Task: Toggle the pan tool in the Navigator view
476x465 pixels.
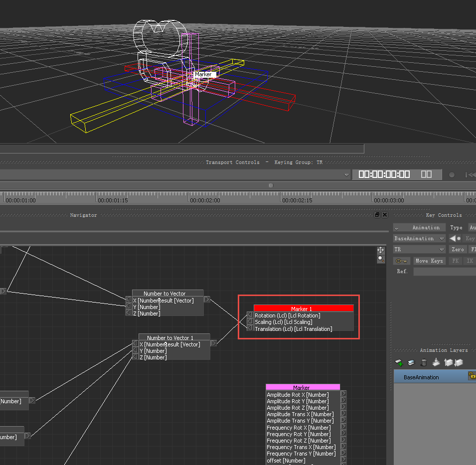Action: click(x=380, y=250)
